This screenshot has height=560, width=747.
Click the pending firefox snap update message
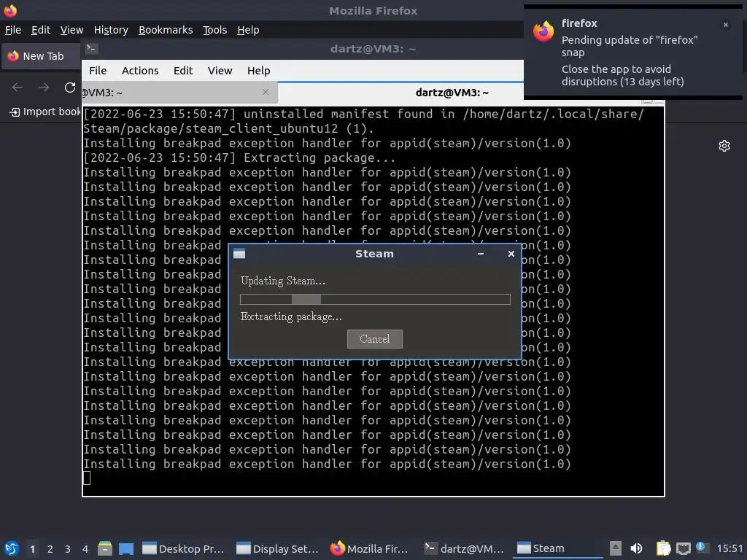(630, 46)
